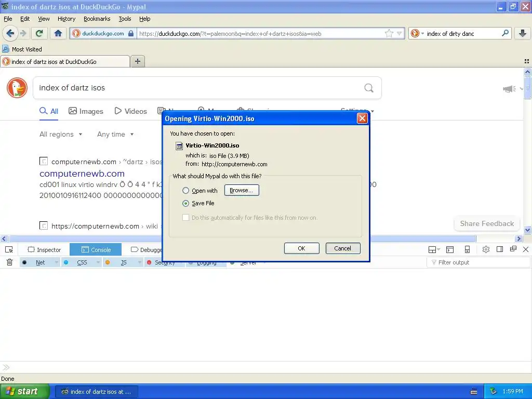Image resolution: width=532 pixels, height=399 pixels.
Task: Open the Tools menu
Action: tap(125, 19)
